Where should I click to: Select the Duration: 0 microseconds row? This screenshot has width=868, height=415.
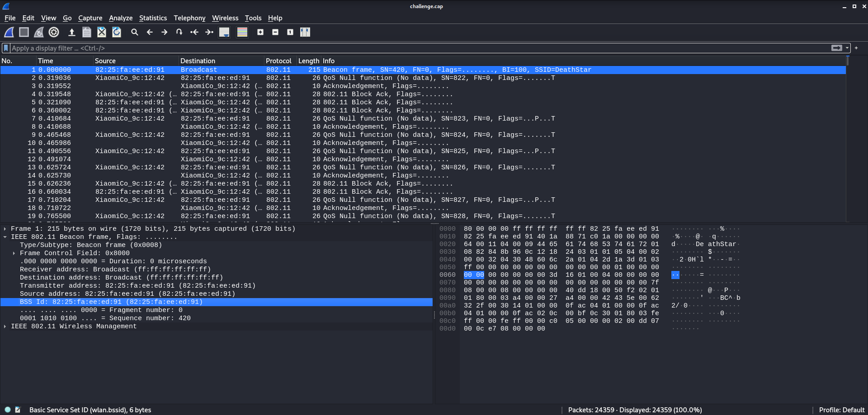pos(217,261)
